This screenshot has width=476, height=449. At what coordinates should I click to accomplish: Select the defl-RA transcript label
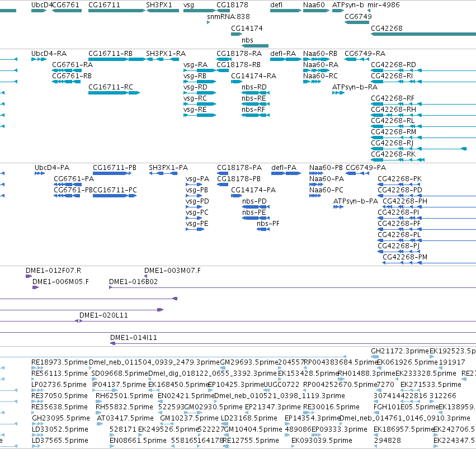283,54
